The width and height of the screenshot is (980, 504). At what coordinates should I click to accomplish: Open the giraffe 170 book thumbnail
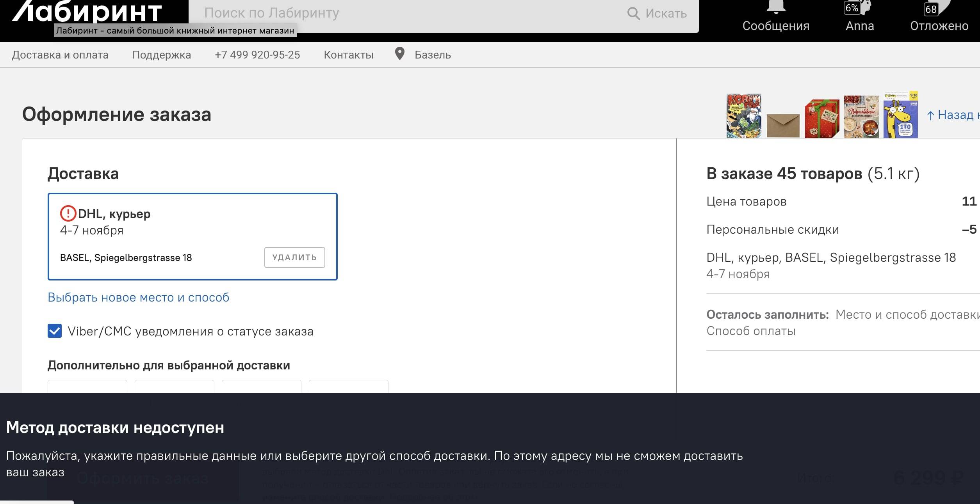901,115
